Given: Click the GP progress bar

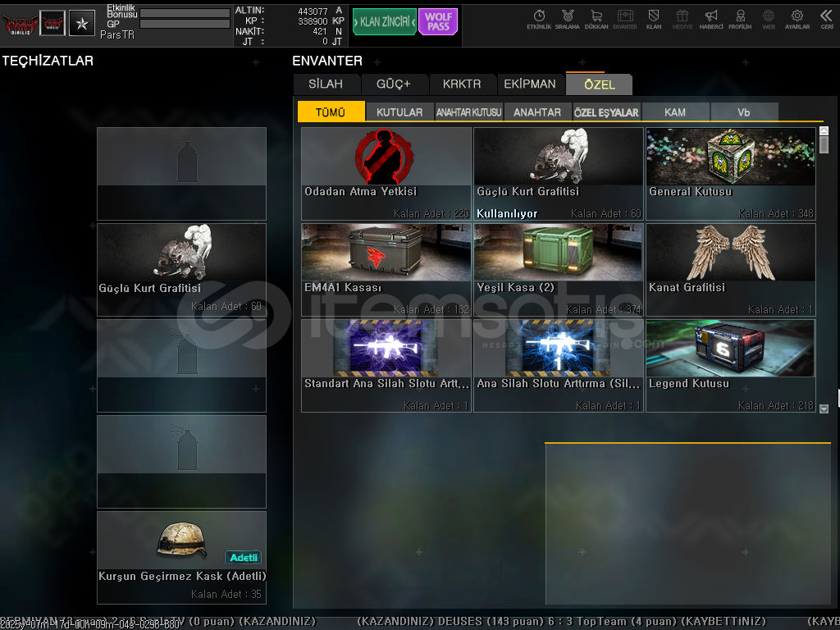Looking at the screenshot, I should click(185, 24).
